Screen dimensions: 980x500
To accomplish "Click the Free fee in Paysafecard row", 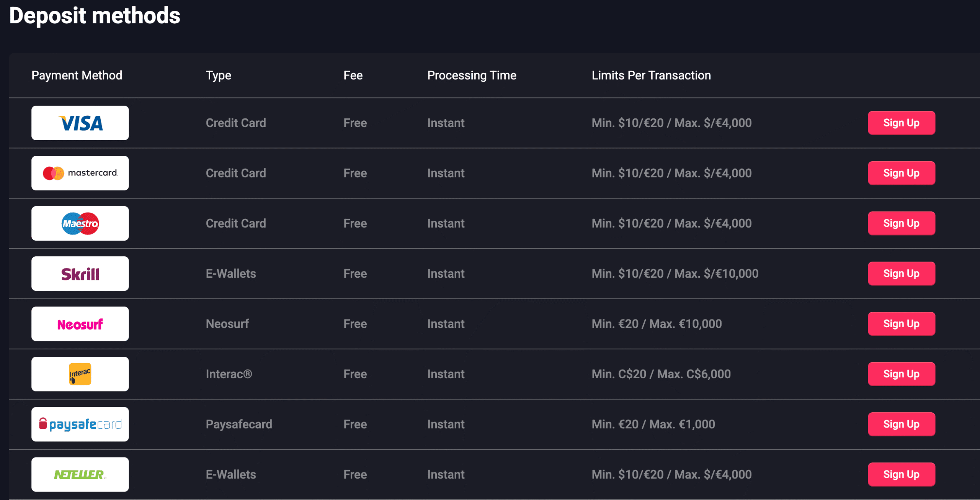I will (x=355, y=424).
